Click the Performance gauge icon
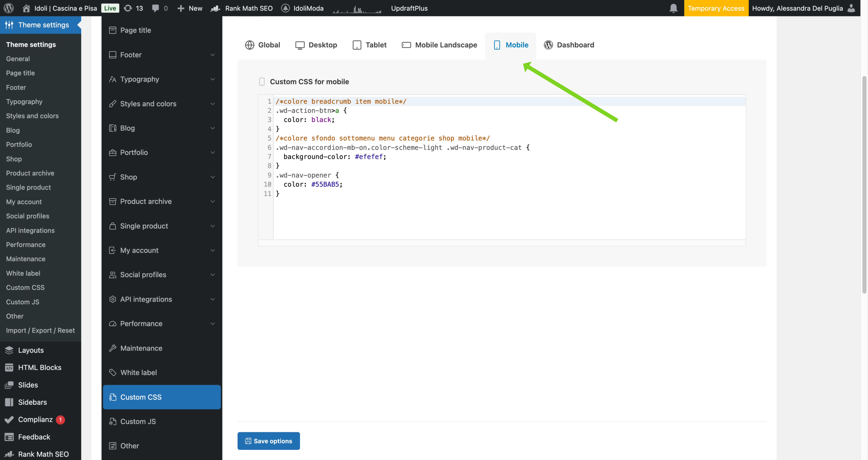Viewport: 868px width, 460px height. coord(113,324)
